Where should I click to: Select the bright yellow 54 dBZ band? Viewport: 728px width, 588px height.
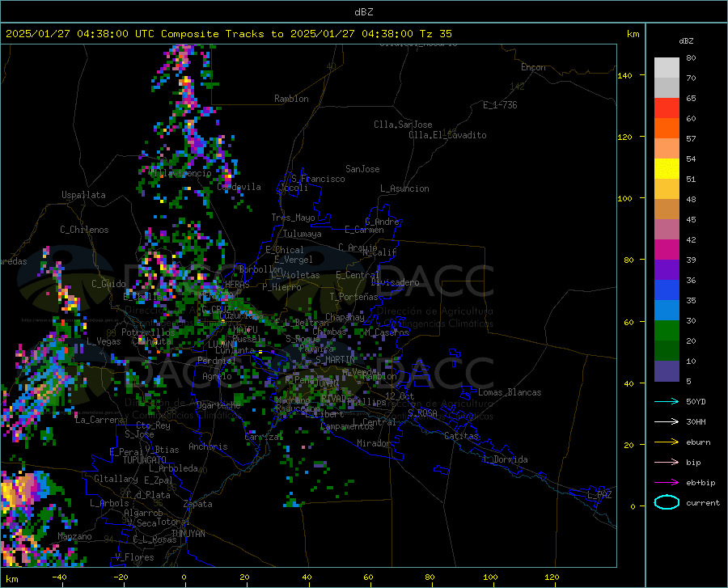point(667,169)
